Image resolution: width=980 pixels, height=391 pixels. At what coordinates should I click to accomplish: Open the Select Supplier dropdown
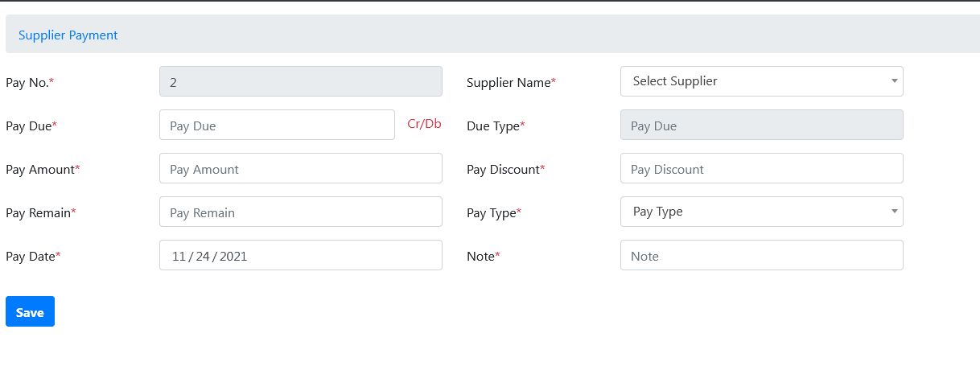[761, 81]
